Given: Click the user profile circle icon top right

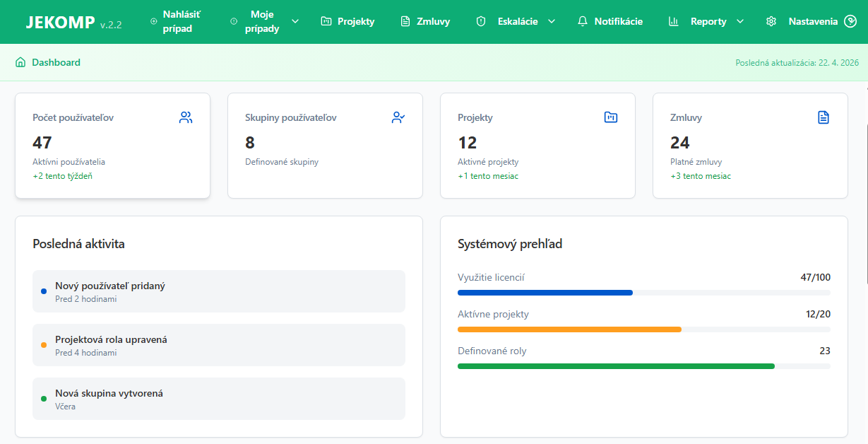Looking at the screenshot, I should click(x=849, y=21).
